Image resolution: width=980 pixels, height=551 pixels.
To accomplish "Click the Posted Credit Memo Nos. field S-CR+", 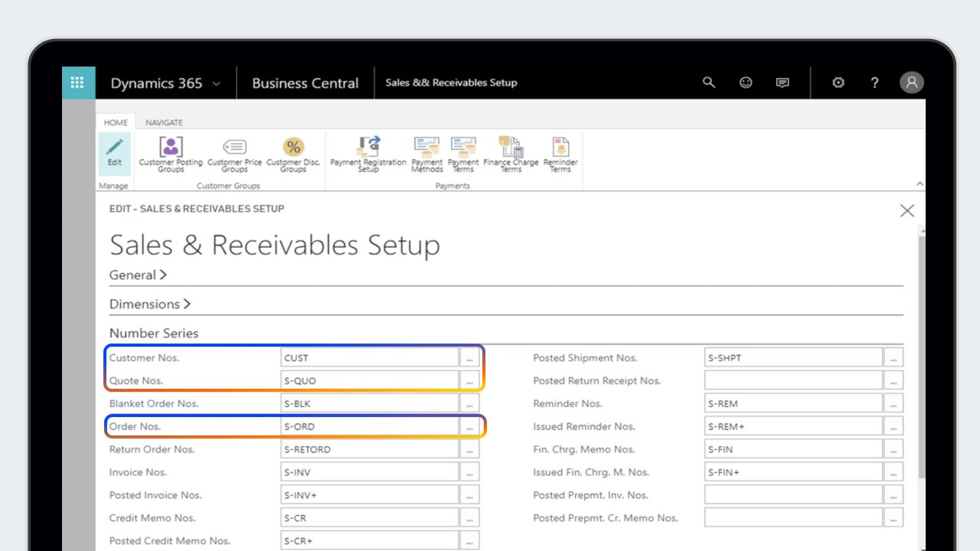I will pyautogui.click(x=370, y=541).
